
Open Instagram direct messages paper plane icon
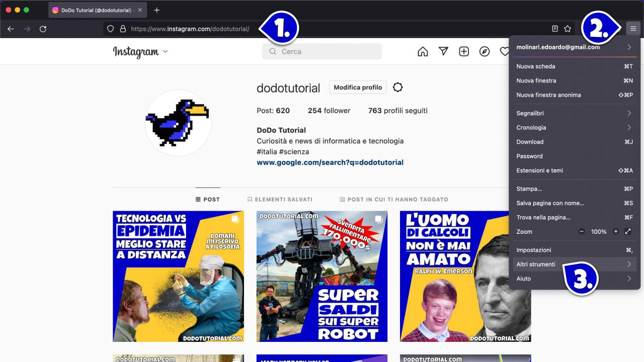[x=443, y=51]
